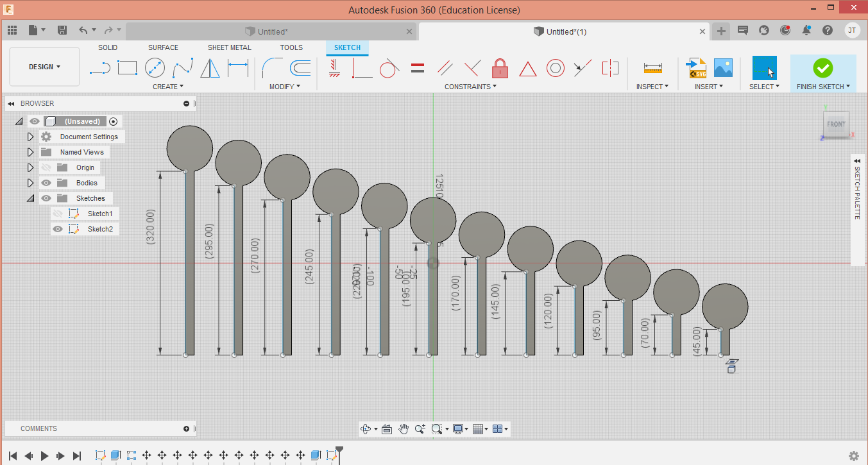Click the Insert SVG icon

pyautogui.click(x=696, y=67)
